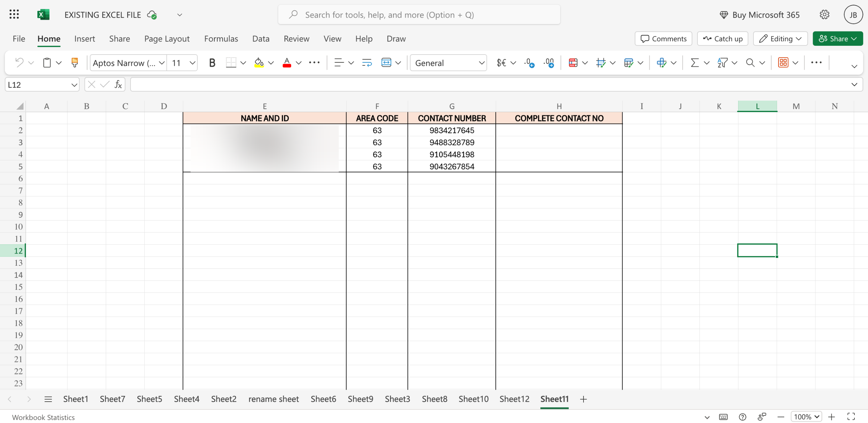The image size is (868, 423).
Task: Open the font name dropdown
Action: pos(162,63)
